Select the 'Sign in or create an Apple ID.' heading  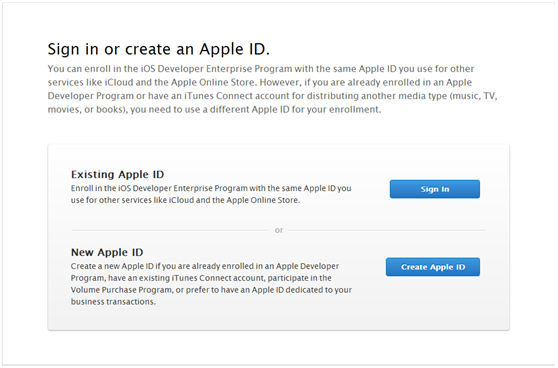159,49
